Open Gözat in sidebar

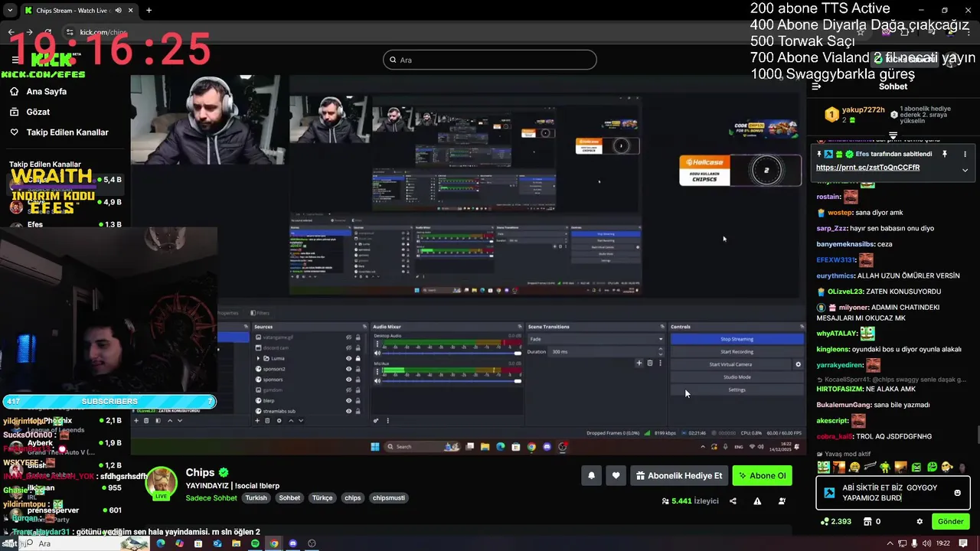click(38, 112)
